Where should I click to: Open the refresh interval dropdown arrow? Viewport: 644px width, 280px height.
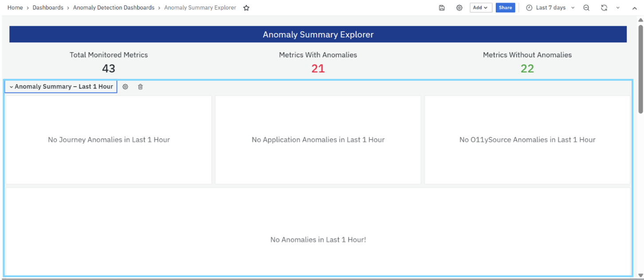(618, 8)
